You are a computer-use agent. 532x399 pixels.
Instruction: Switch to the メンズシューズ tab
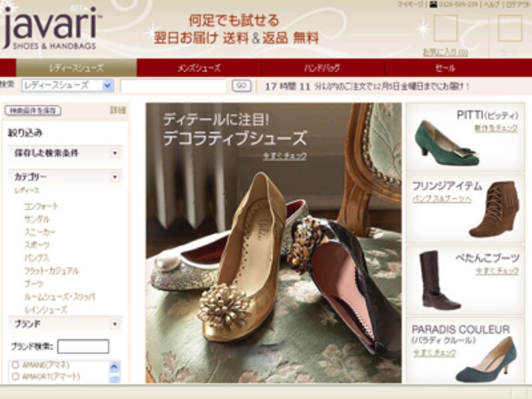pyautogui.click(x=199, y=68)
